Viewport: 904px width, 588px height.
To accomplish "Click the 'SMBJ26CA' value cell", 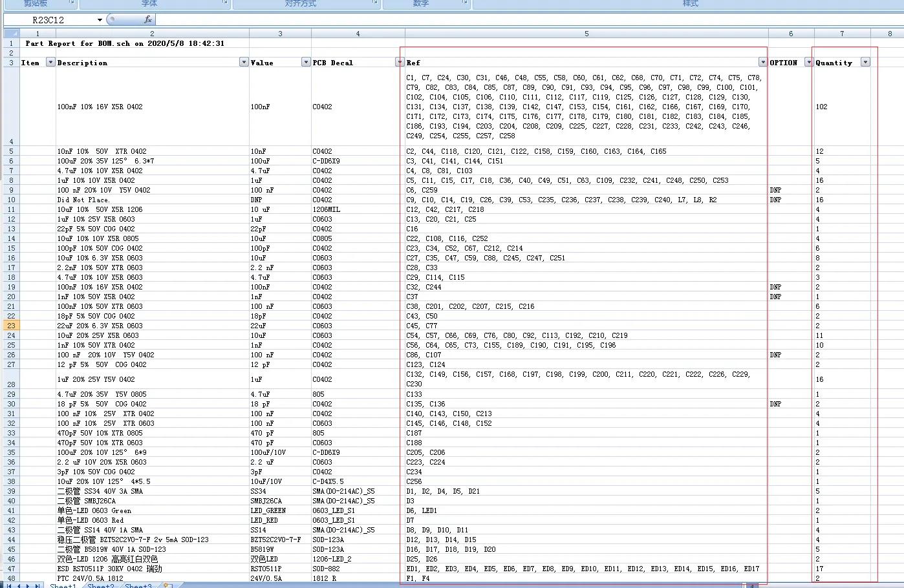I will (x=280, y=501).
